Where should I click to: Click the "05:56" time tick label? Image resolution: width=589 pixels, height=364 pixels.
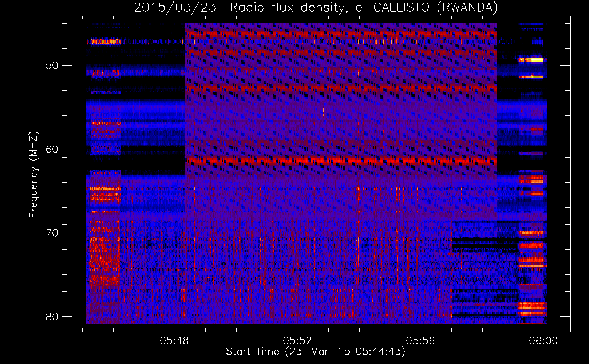click(x=420, y=341)
